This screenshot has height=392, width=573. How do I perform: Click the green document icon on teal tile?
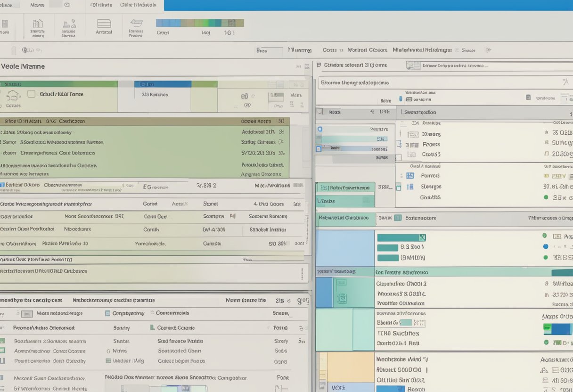[x=341, y=297]
